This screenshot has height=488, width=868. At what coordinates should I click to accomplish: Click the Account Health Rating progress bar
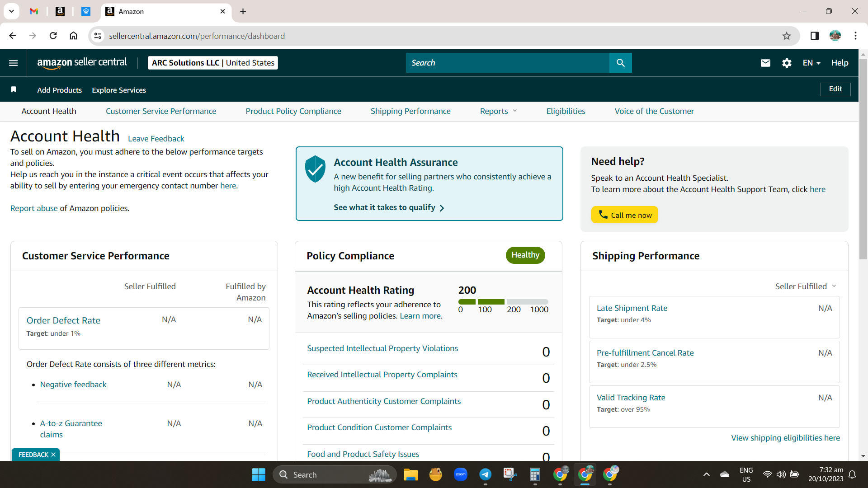pyautogui.click(x=503, y=302)
